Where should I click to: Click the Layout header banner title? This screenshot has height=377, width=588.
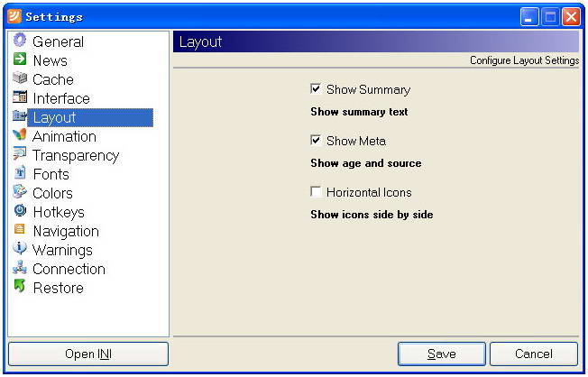coord(200,41)
